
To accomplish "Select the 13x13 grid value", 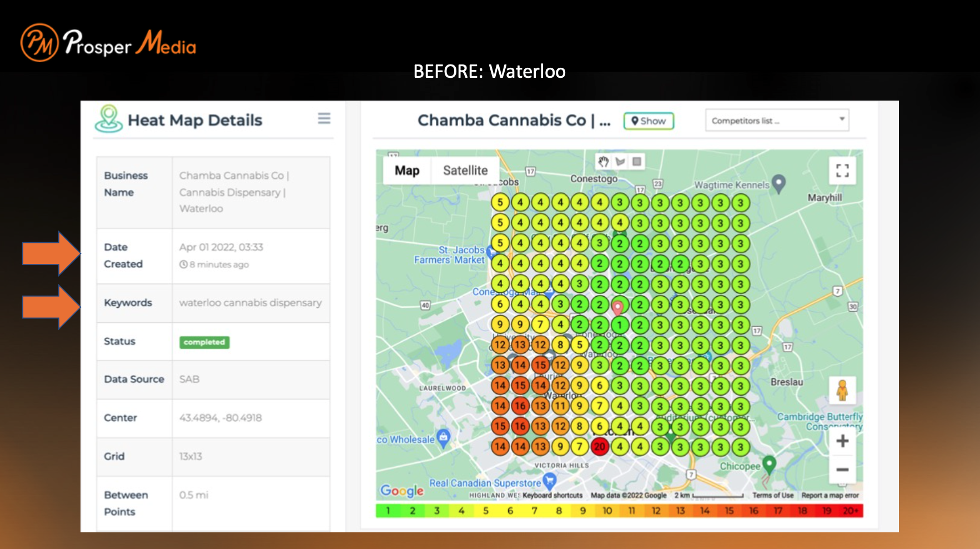I will coord(190,456).
